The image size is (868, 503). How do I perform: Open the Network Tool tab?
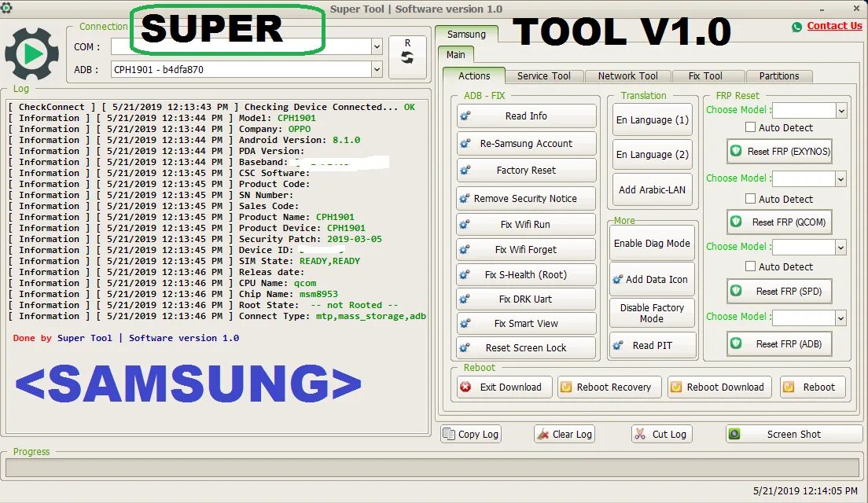click(x=627, y=75)
